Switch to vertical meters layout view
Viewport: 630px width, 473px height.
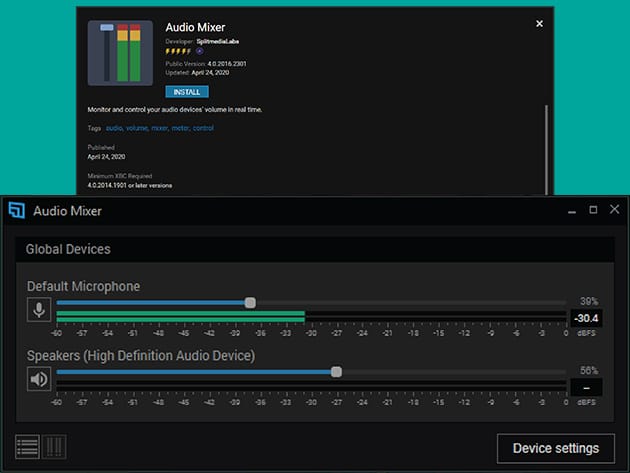click(x=54, y=446)
